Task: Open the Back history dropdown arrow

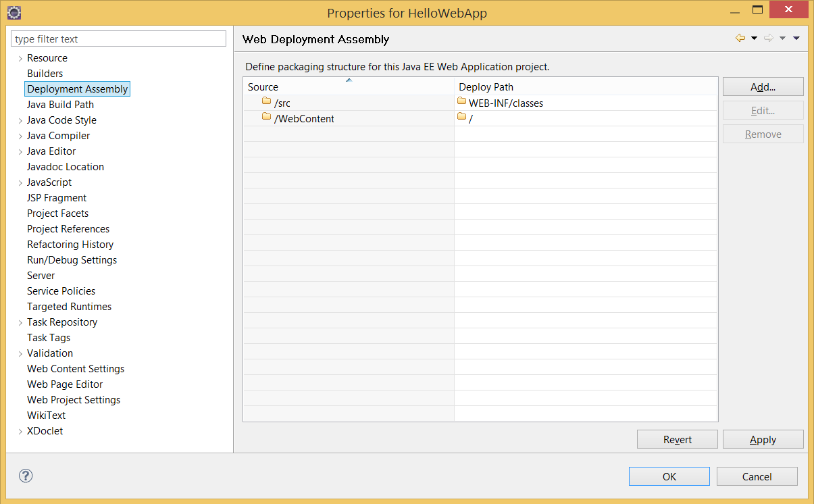Action: [x=755, y=39]
